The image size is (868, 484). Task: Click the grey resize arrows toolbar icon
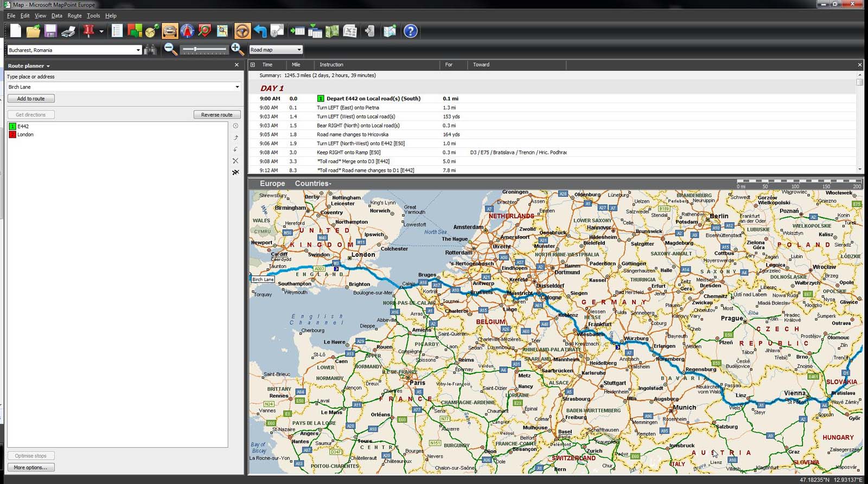tap(277, 31)
